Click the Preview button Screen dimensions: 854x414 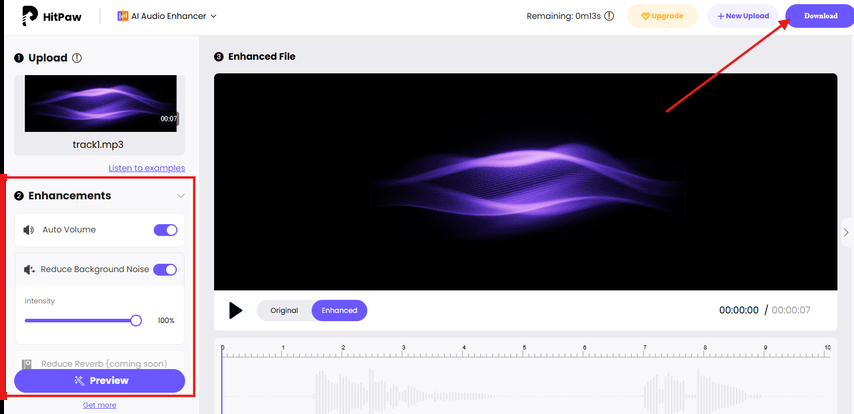pyautogui.click(x=100, y=381)
